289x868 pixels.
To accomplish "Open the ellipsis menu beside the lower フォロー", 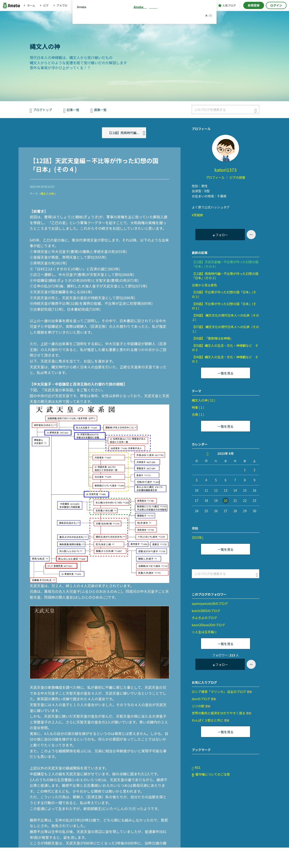I will point(251,664).
